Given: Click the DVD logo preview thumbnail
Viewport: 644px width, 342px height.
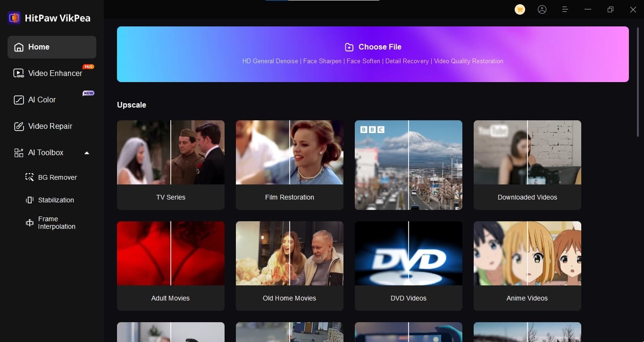Looking at the screenshot, I should [409, 253].
